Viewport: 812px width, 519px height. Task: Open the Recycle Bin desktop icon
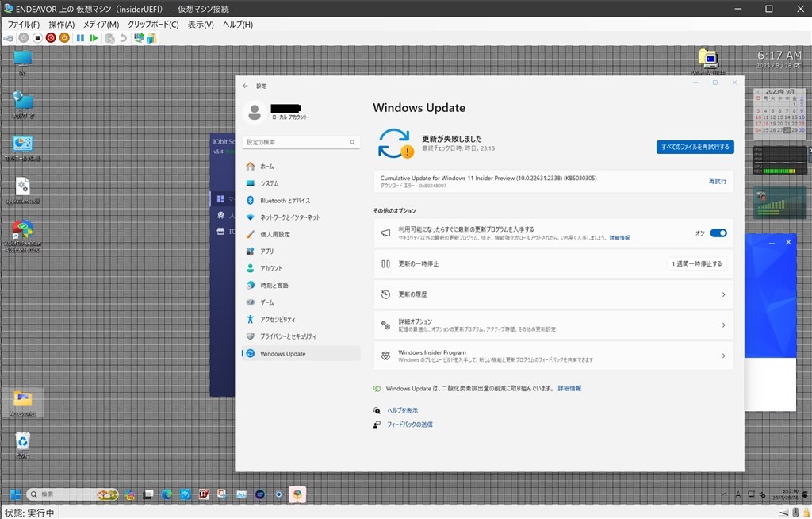pyautogui.click(x=22, y=445)
